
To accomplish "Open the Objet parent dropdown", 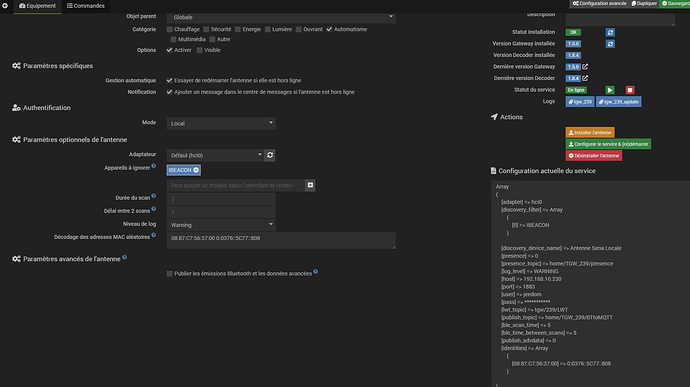I will pyautogui.click(x=281, y=17).
